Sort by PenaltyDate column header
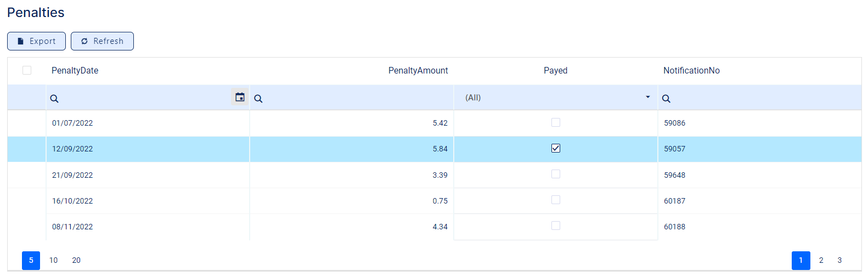The width and height of the screenshot is (868, 276). click(75, 70)
